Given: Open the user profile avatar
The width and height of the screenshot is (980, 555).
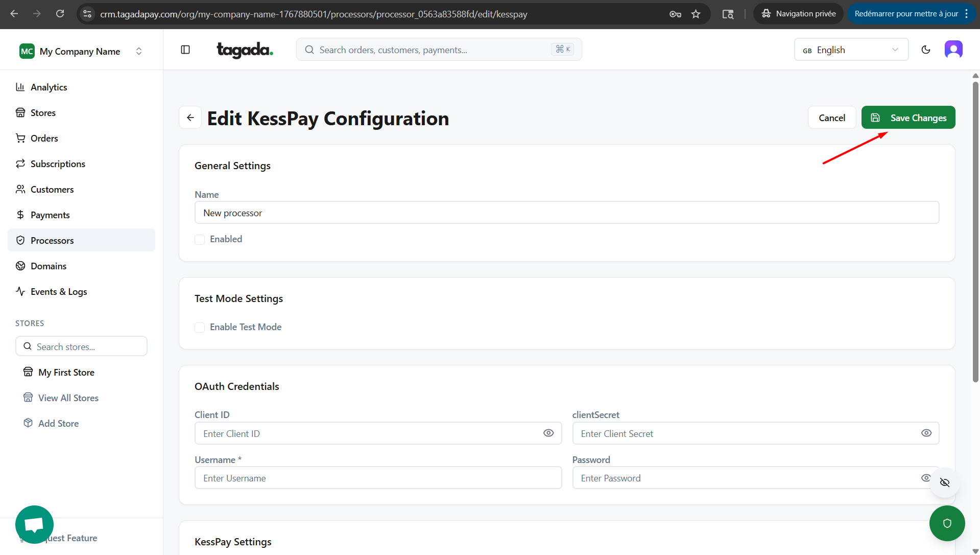Looking at the screenshot, I should [x=953, y=50].
